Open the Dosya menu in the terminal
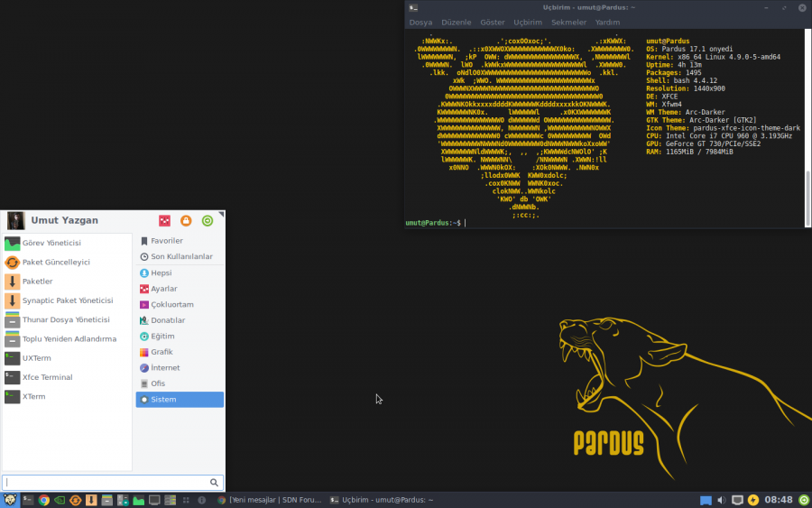Image resolution: width=812 pixels, height=508 pixels. [420, 23]
